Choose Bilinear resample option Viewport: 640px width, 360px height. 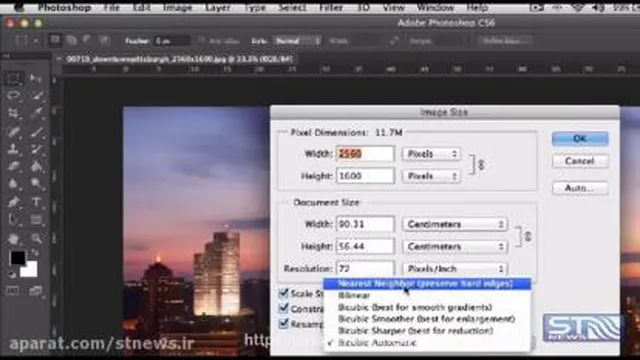[x=427, y=295]
